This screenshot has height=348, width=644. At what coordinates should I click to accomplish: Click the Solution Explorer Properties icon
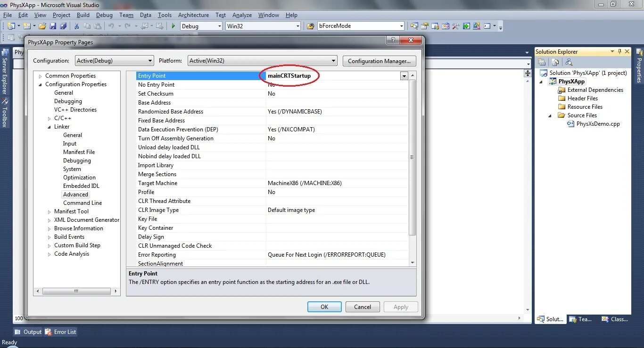[542, 62]
